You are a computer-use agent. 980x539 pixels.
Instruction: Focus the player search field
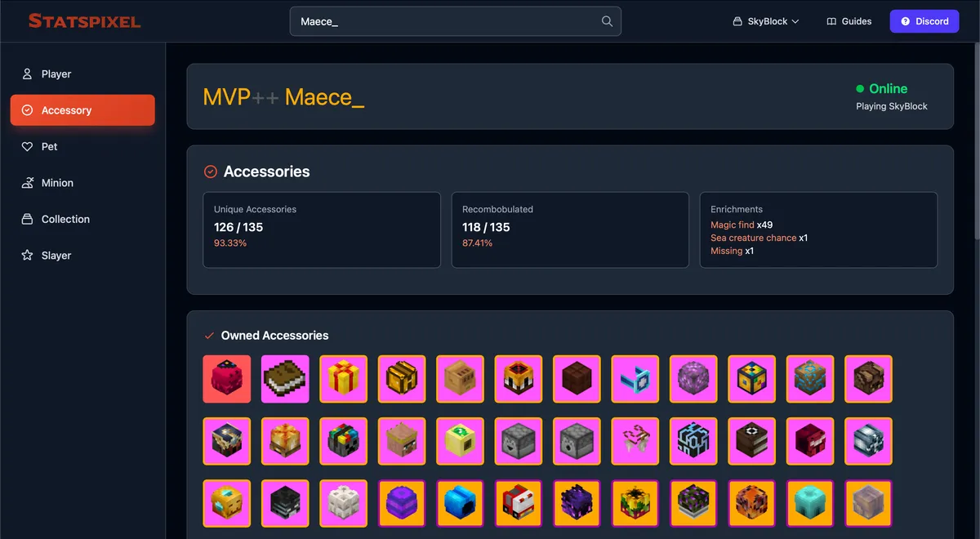click(x=445, y=21)
